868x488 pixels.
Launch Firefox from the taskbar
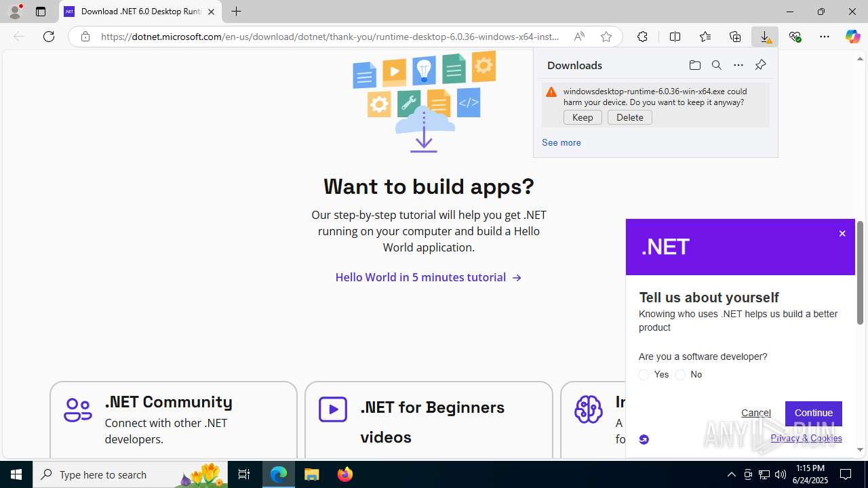coord(344,474)
